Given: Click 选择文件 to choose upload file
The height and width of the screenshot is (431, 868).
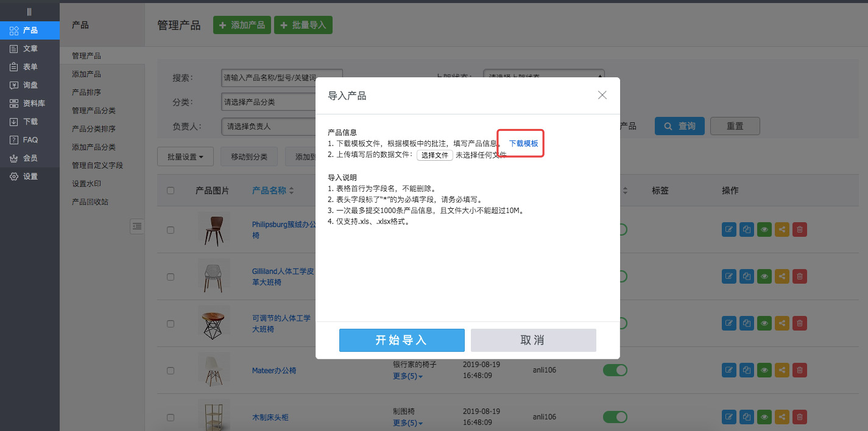Looking at the screenshot, I should pyautogui.click(x=435, y=155).
